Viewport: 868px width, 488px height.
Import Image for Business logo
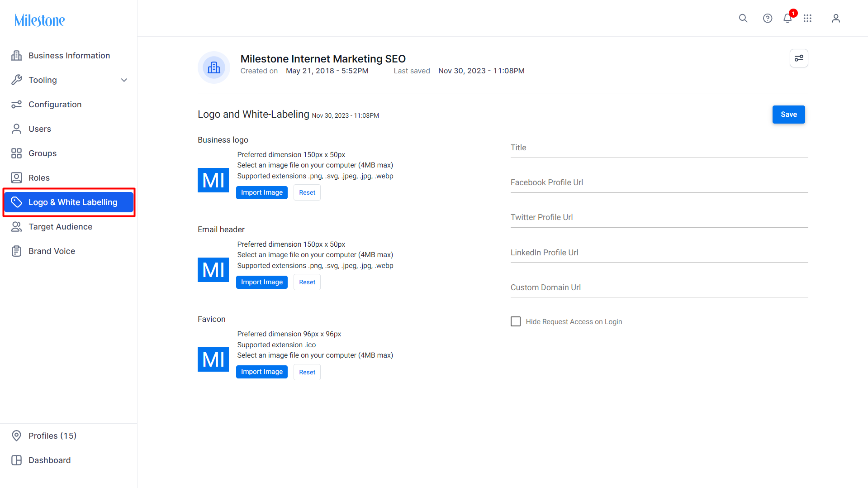coord(262,192)
